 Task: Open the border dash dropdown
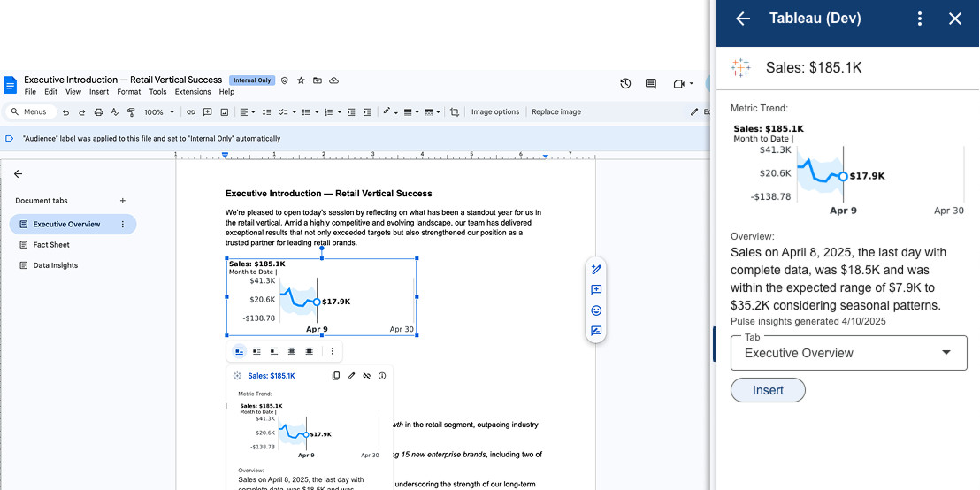point(432,112)
